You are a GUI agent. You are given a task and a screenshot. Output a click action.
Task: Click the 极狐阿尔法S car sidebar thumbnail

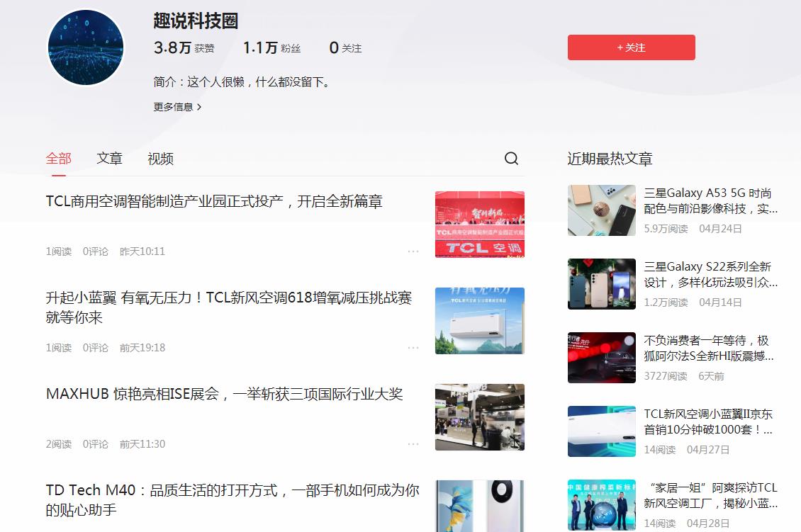[x=602, y=358]
